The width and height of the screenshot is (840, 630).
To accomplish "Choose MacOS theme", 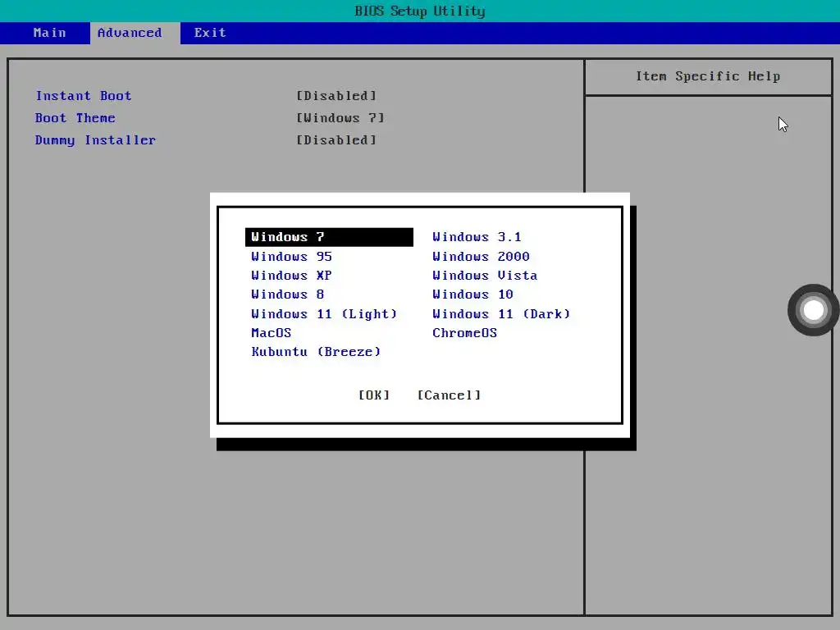I will tap(271, 333).
